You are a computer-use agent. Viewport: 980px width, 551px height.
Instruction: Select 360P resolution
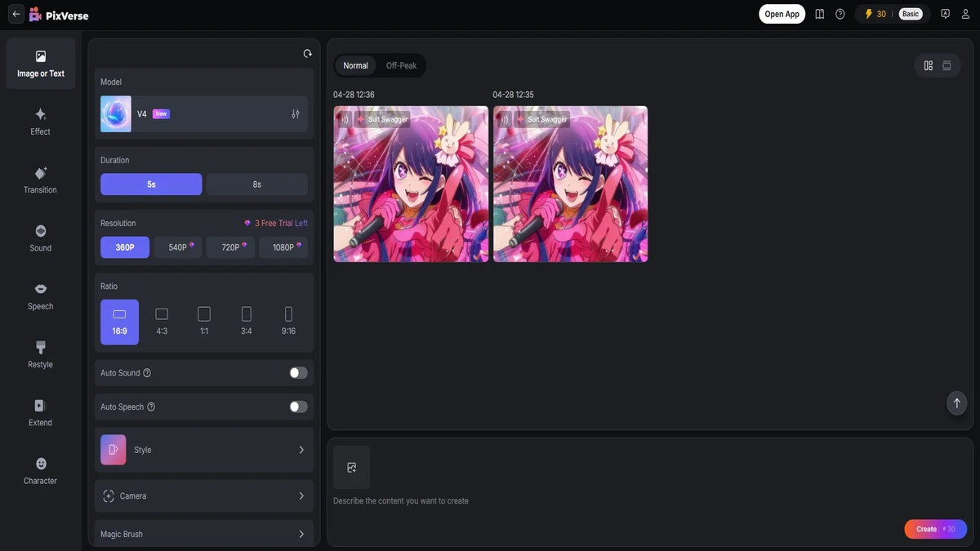[x=125, y=247]
